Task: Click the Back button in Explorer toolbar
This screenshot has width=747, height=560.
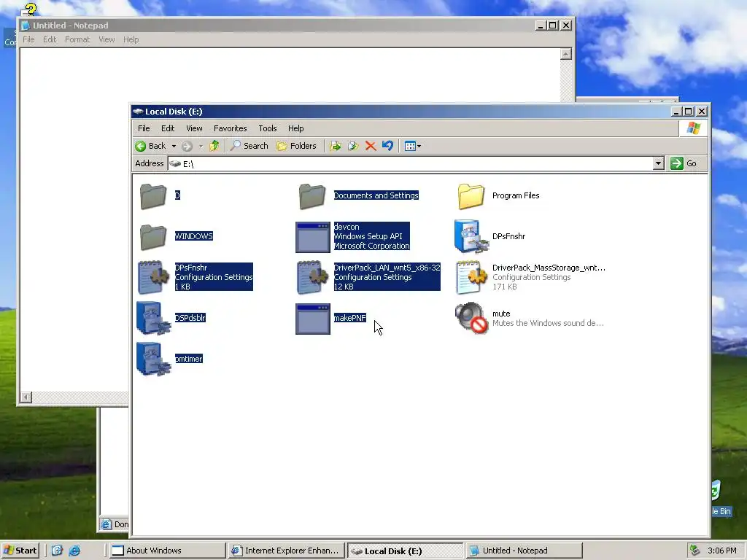Action: coord(150,146)
